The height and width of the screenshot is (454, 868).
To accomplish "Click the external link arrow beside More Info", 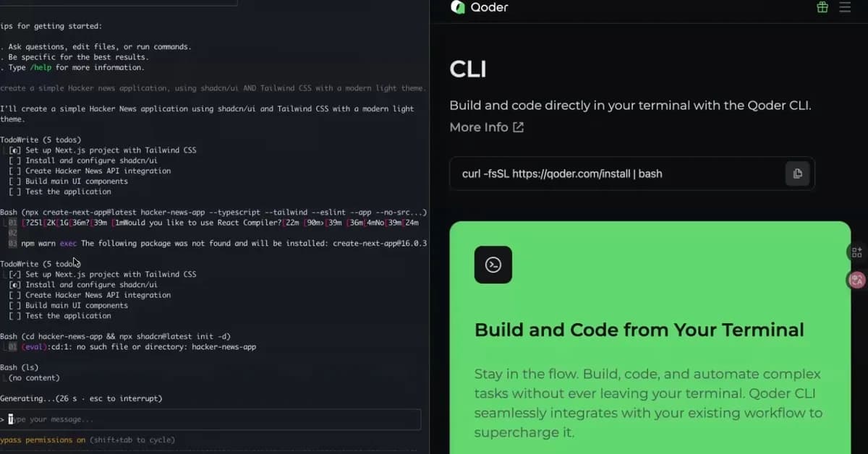I will (518, 127).
